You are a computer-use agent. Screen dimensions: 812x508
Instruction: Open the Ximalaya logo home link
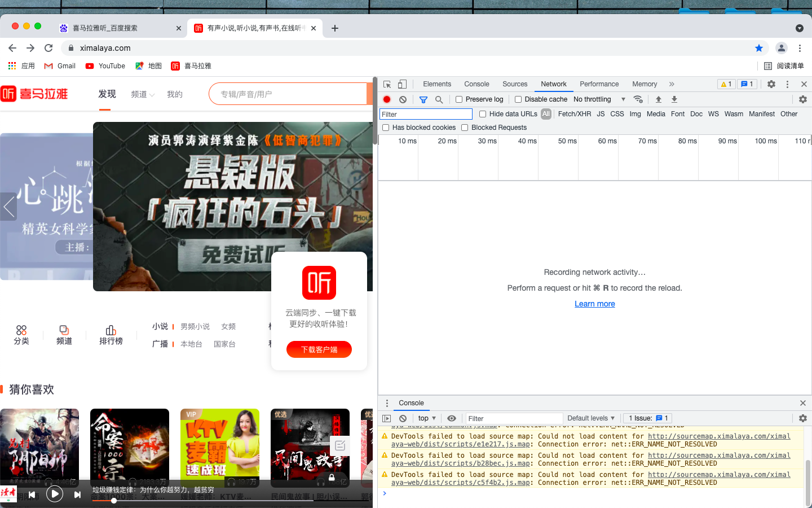click(34, 94)
